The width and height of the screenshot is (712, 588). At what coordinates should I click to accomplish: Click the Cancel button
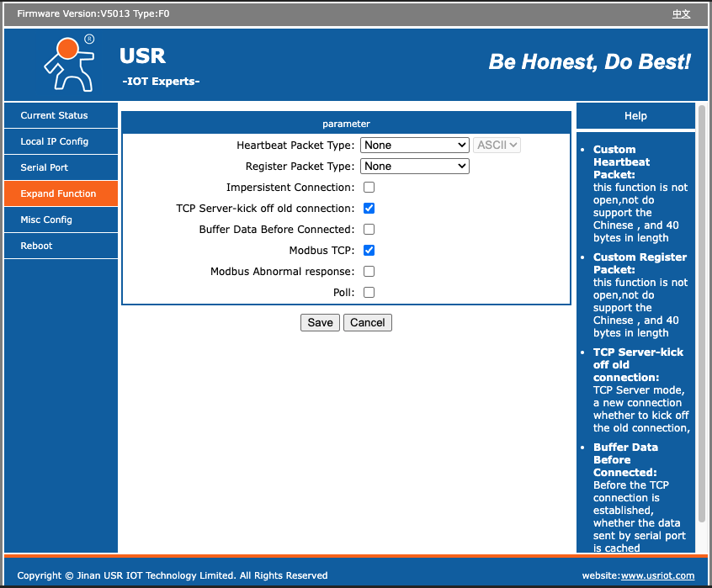[x=367, y=322]
